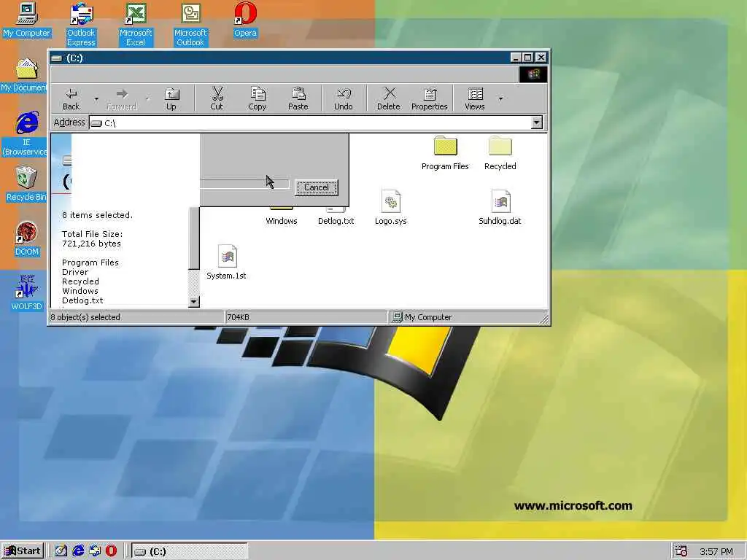
Task: Click the Windows folder label
Action: coord(282,221)
